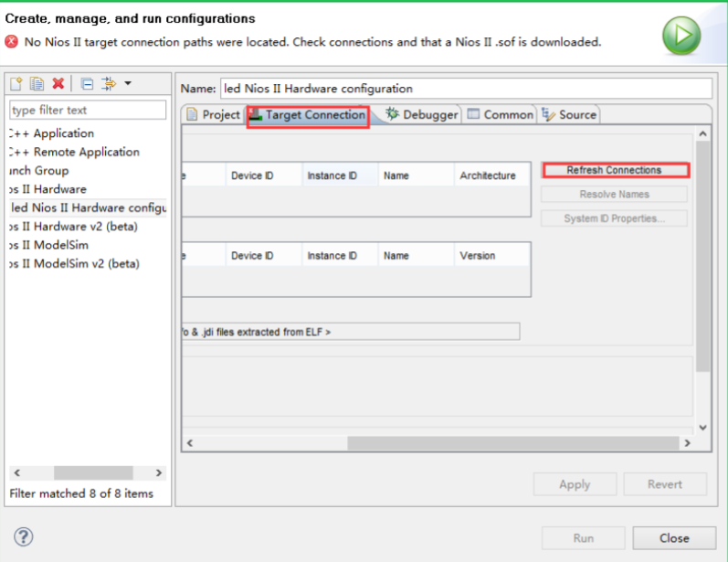The width and height of the screenshot is (728, 562).
Task: Click the new launch configuration icon
Action: pyautogui.click(x=16, y=84)
